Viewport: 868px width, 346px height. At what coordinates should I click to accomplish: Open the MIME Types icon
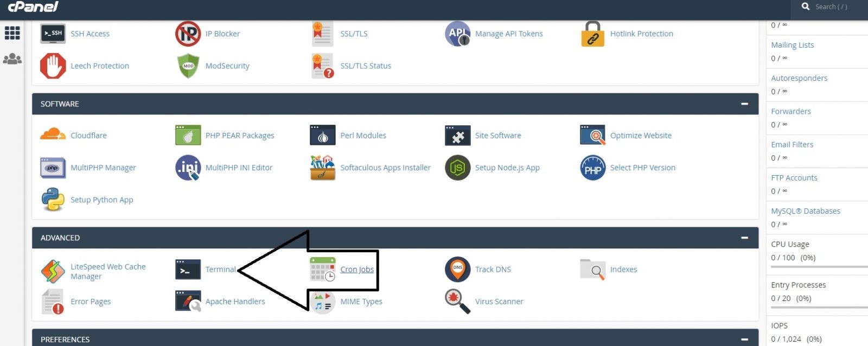(322, 302)
